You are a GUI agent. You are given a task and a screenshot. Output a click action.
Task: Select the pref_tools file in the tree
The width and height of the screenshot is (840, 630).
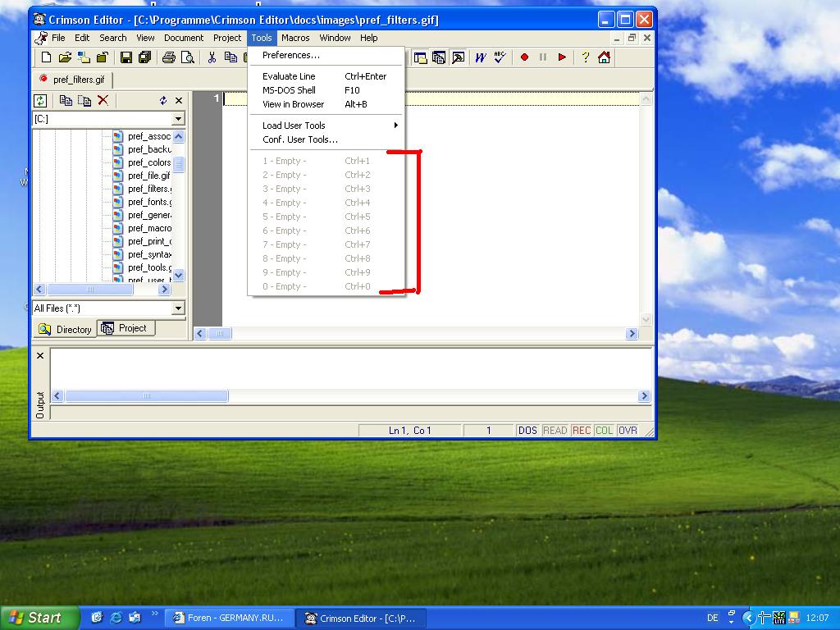click(x=149, y=267)
